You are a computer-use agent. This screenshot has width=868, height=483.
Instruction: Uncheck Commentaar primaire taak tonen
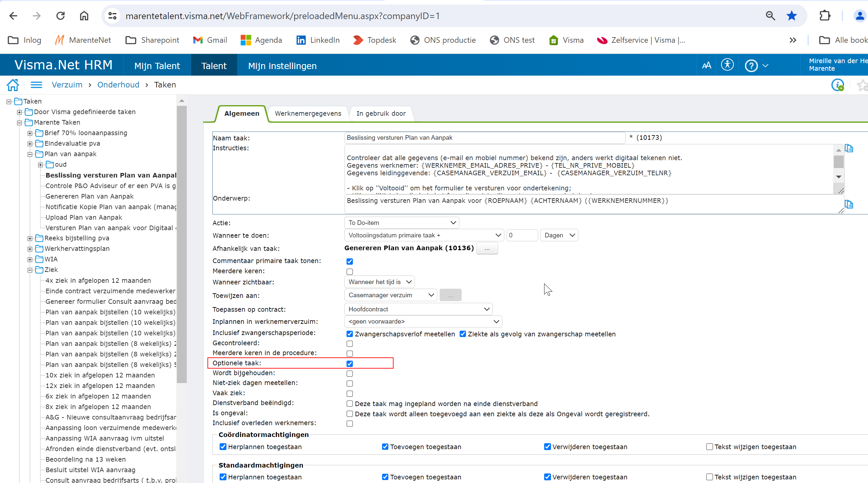click(350, 261)
